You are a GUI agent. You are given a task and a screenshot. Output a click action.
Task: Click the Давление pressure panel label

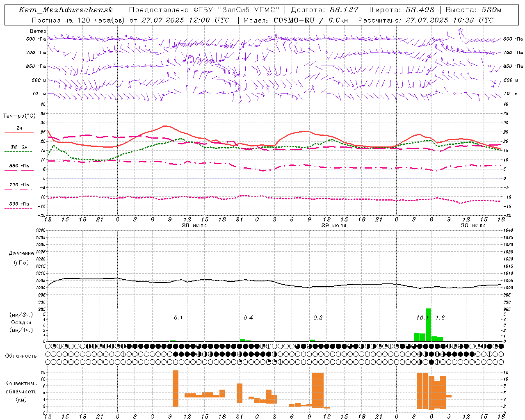coord(21,253)
